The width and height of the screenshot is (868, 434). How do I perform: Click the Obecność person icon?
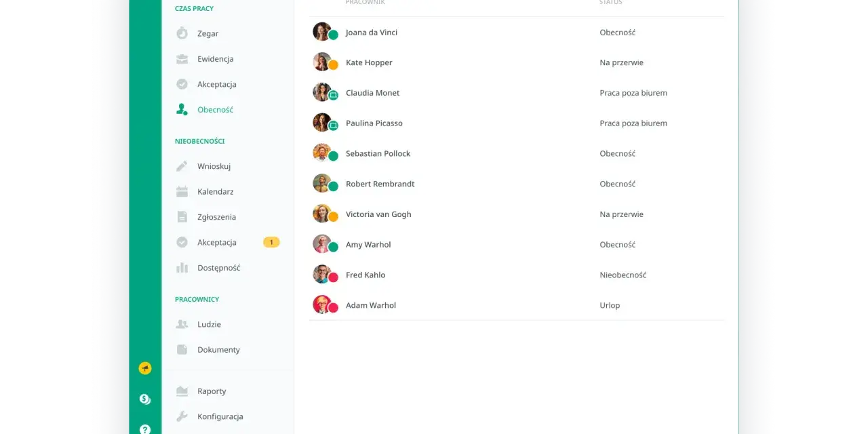(x=182, y=109)
